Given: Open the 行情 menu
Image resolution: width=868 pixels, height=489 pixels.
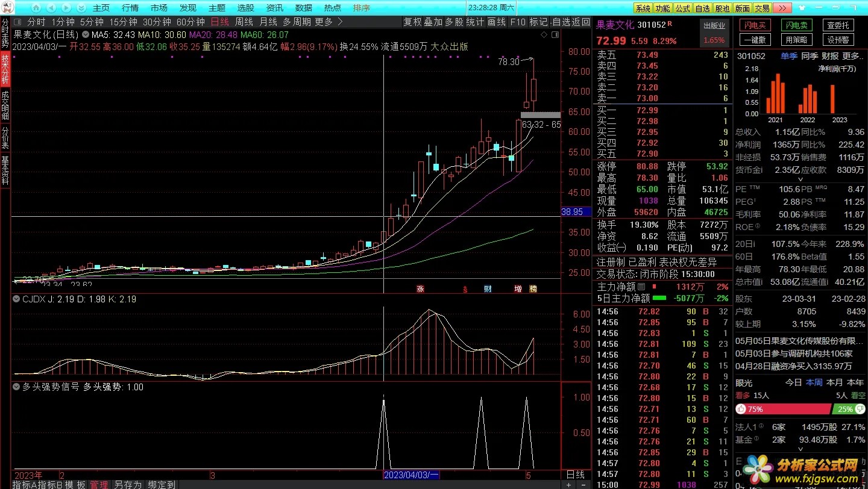Looking at the screenshot, I should (x=130, y=8).
